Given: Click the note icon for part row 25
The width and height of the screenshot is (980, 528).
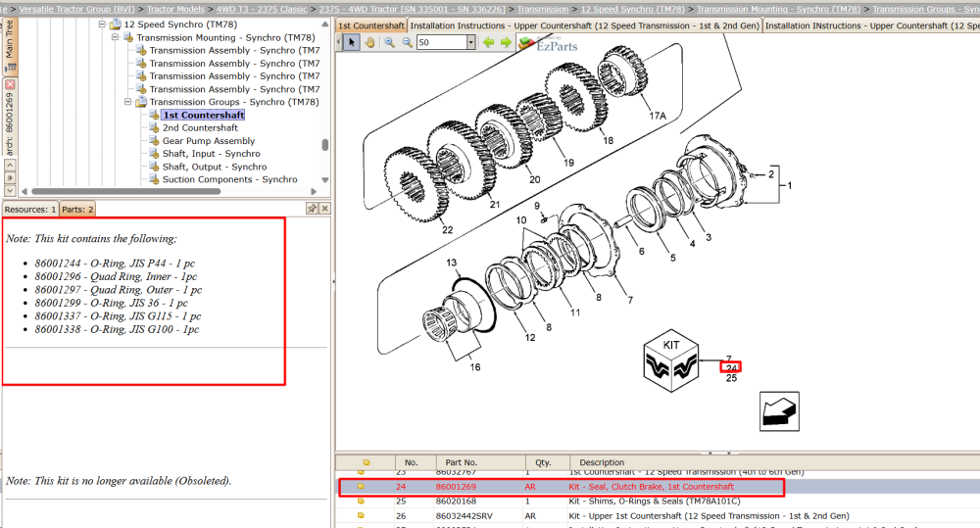Looking at the screenshot, I should point(361,502).
